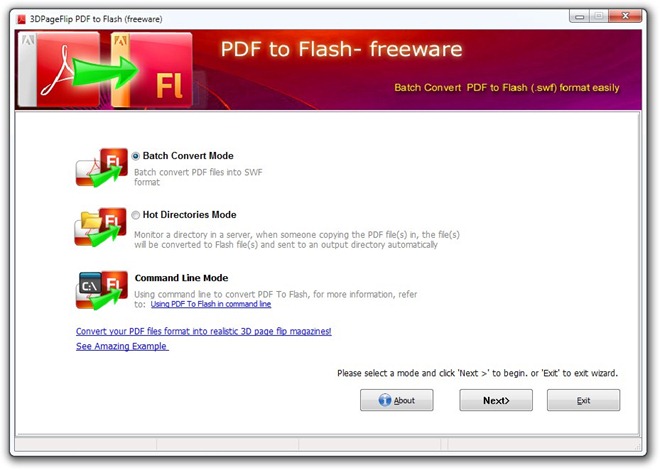Click the Batch Convert Mode PDF-to-Flash icon
This screenshot has height=470, width=660.
point(101,167)
